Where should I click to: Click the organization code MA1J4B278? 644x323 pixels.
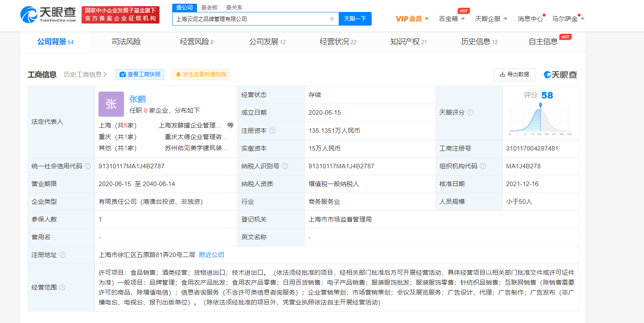pos(523,166)
